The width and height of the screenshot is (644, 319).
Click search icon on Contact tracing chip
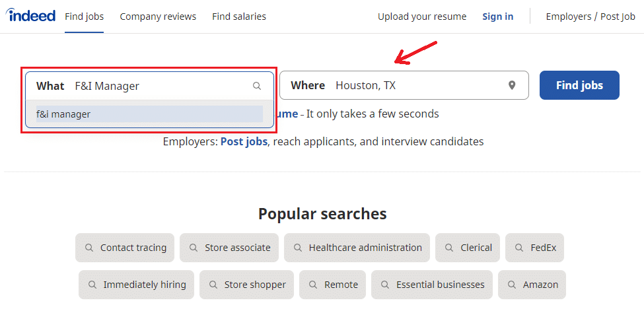click(89, 248)
